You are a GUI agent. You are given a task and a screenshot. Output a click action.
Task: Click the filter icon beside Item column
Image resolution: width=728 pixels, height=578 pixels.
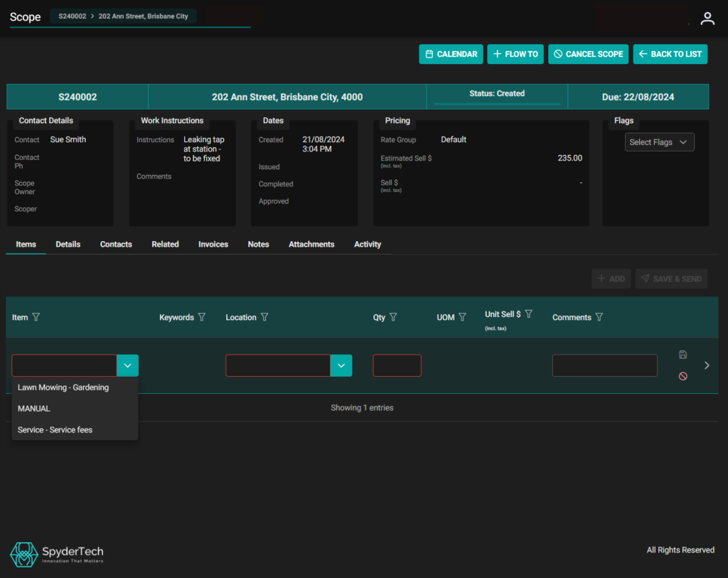tap(36, 317)
